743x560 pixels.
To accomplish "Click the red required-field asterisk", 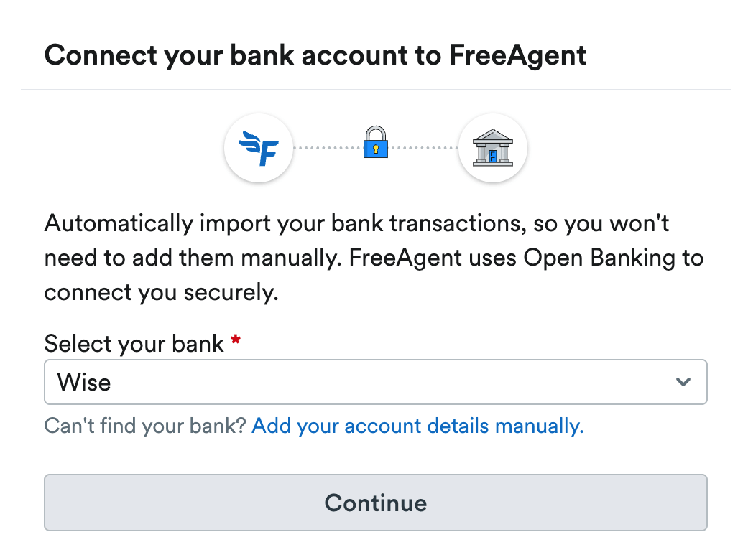I will click(x=235, y=343).
